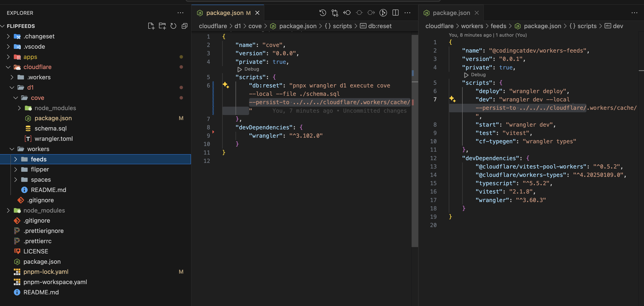Expand the .changeset folder
Screen dimensions: 644x306
pos(8,36)
